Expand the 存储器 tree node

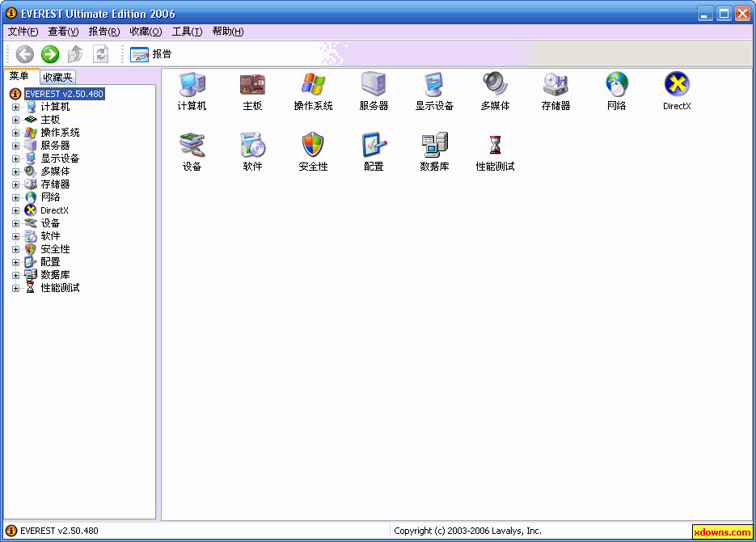point(15,184)
